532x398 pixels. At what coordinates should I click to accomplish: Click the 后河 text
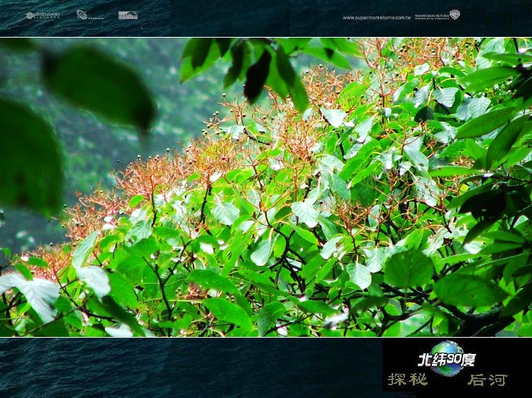(x=487, y=380)
